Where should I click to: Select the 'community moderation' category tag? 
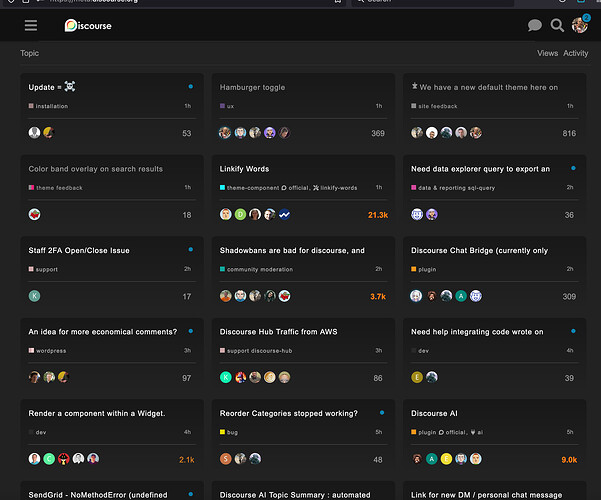[256, 270]
